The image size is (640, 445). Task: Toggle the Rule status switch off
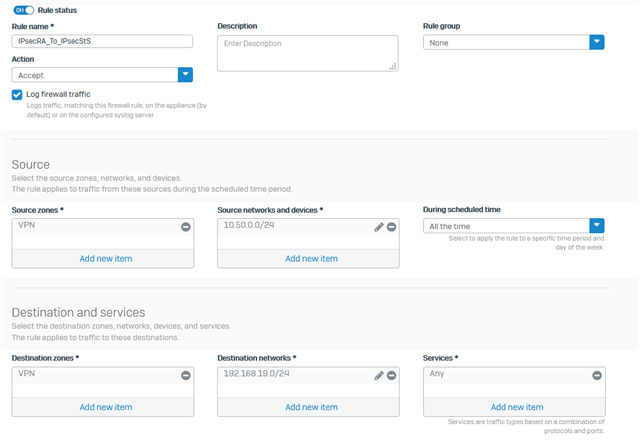[23, 10]
